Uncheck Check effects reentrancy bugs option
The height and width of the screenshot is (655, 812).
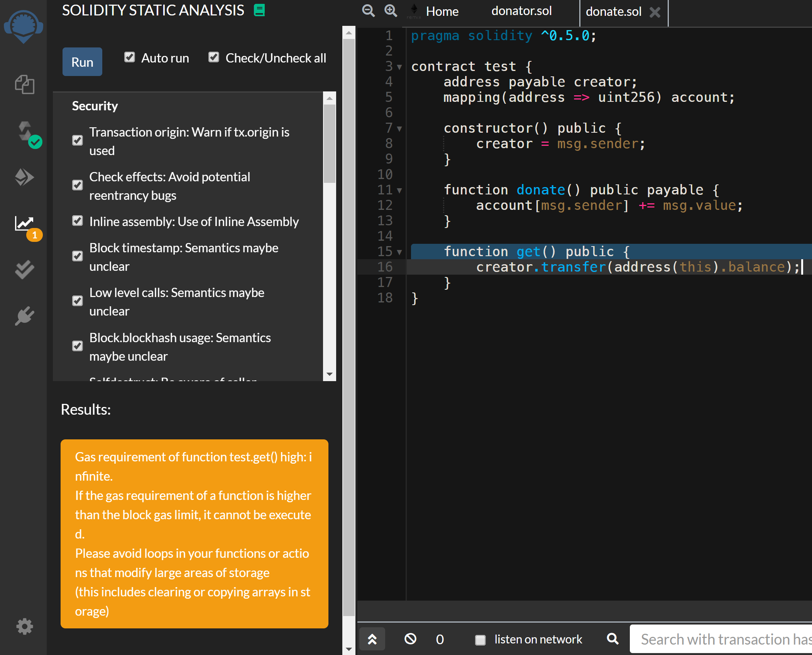click(x=78, y=185)
